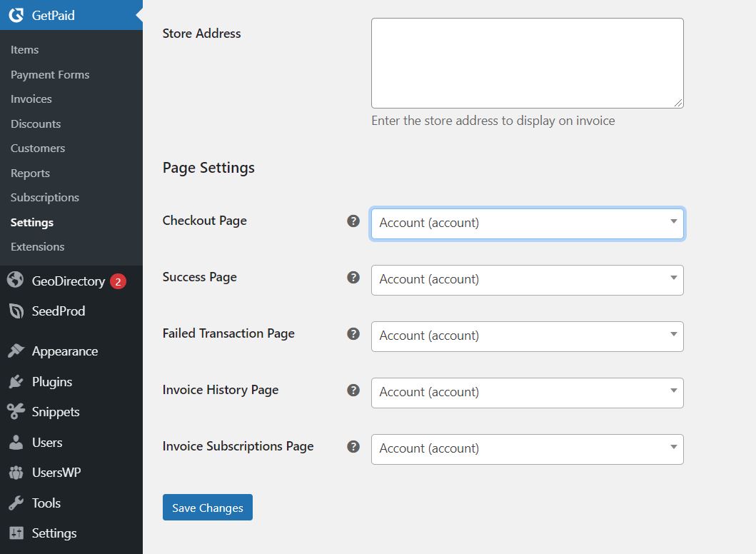756x554 pixels.
Task: Select the Appearance paintbrush icon
Action: [16, 351]
